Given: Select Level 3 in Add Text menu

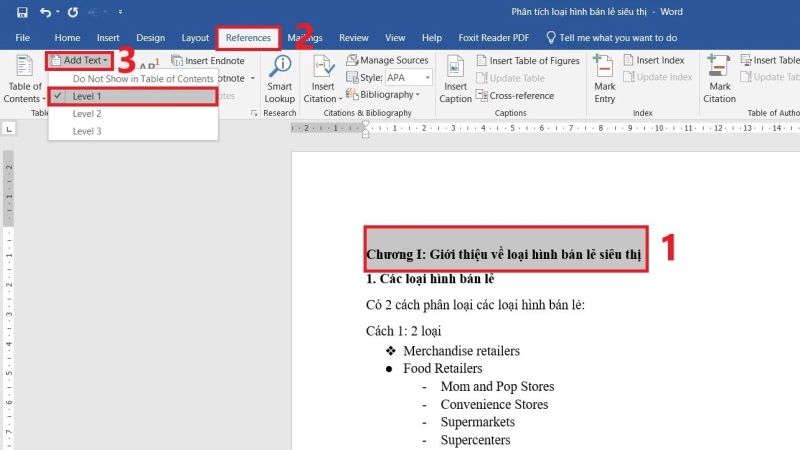Looking at the screenshot, I should pos(133,131).
